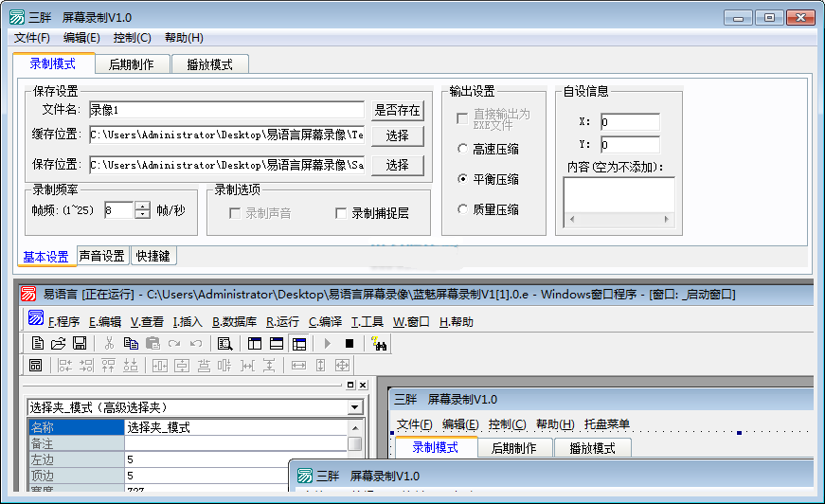The image size is (825, 504).
Task: Open the T.工具 menu in 易语言
Action: 368,321
